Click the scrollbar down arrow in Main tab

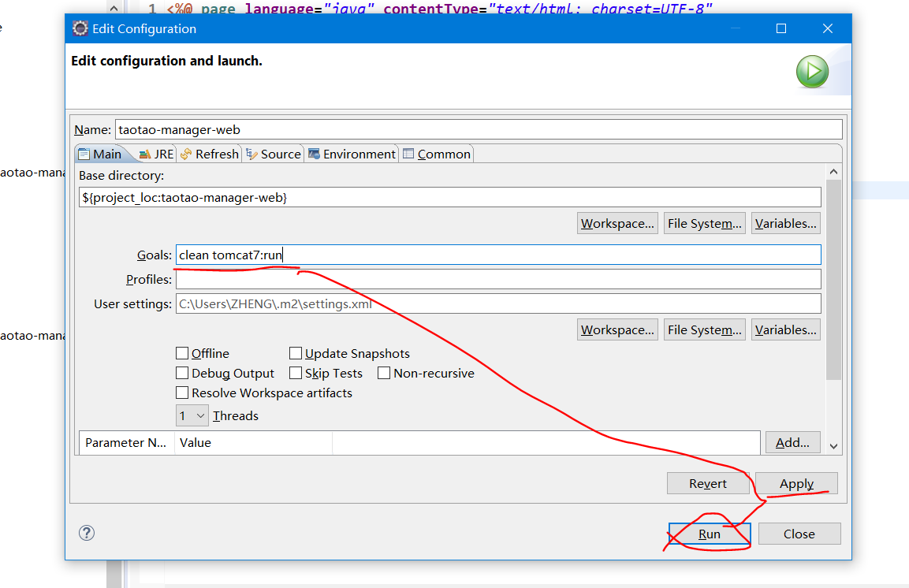[833, 446]
